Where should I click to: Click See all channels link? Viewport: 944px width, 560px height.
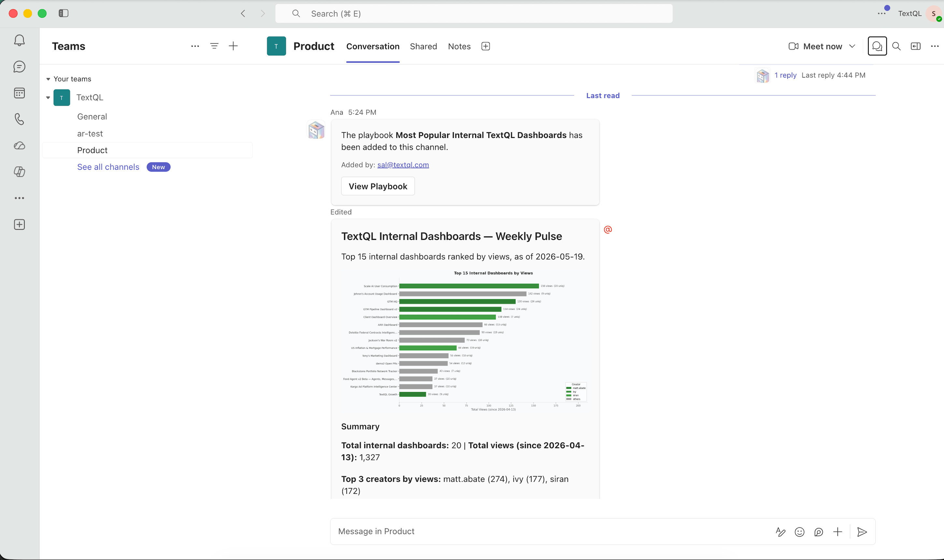[108, 167]
